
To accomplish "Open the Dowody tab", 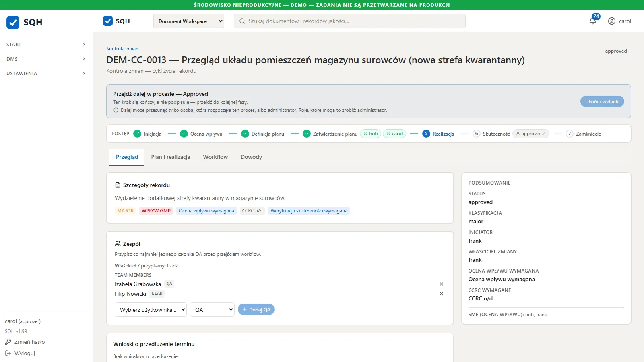I will tap(251, 157).
